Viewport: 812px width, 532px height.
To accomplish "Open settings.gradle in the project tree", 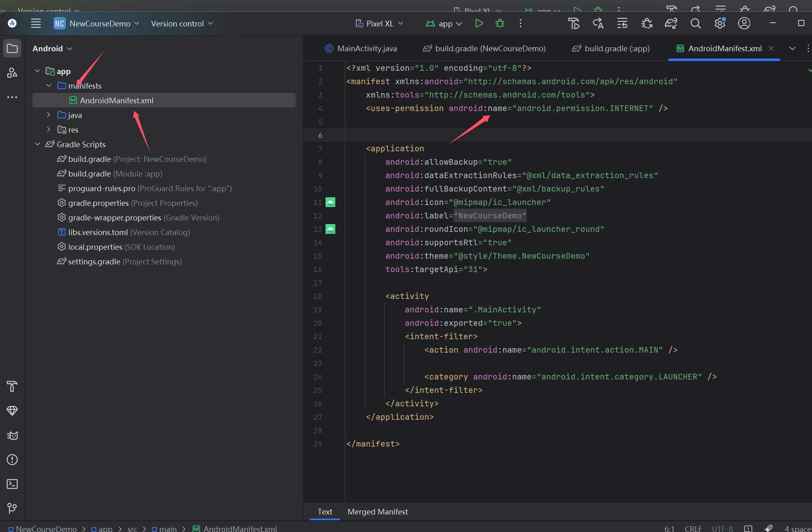I will tap(94, 262).
